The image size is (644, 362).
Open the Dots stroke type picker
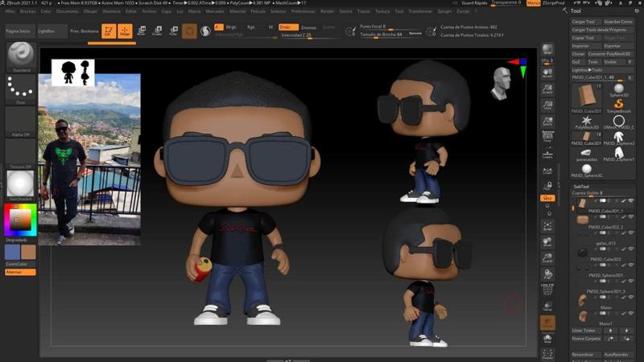click(x=21, y=88)
